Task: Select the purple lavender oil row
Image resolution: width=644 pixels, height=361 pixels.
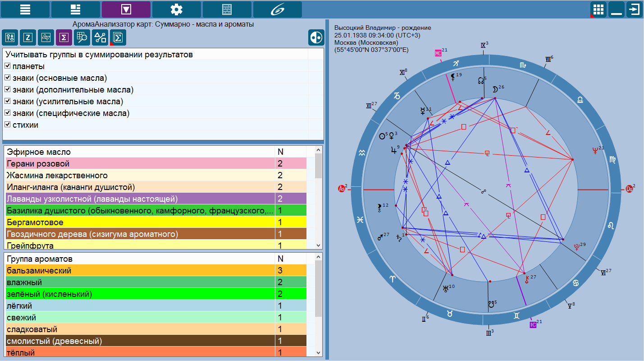Action: [140, 199]
